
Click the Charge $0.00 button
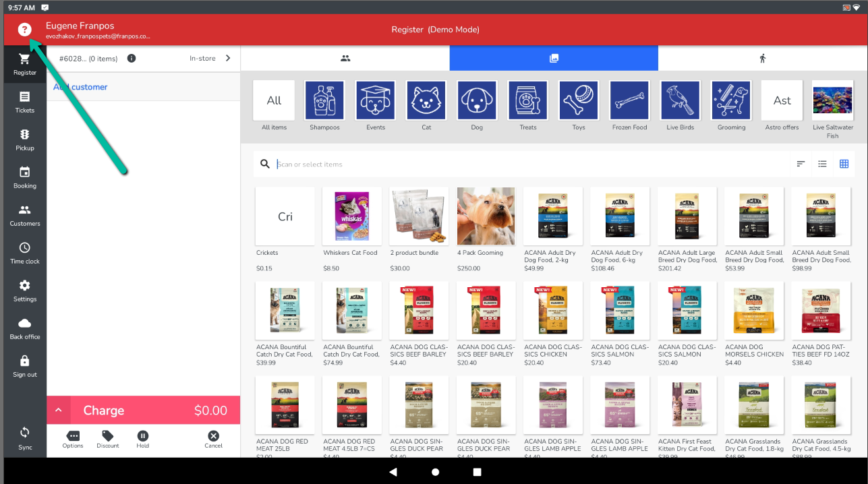[155, 410]
